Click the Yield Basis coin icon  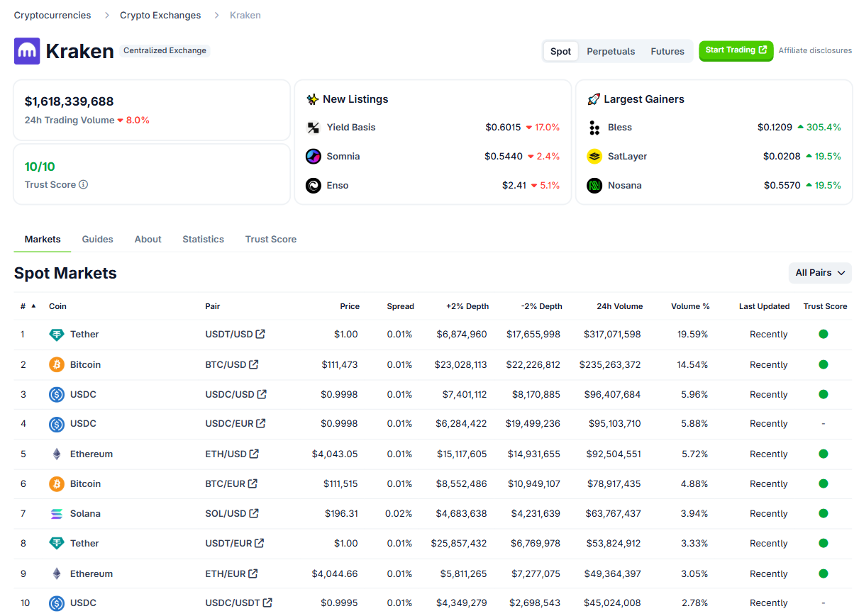pyautogui.click(x=313, y=128)
